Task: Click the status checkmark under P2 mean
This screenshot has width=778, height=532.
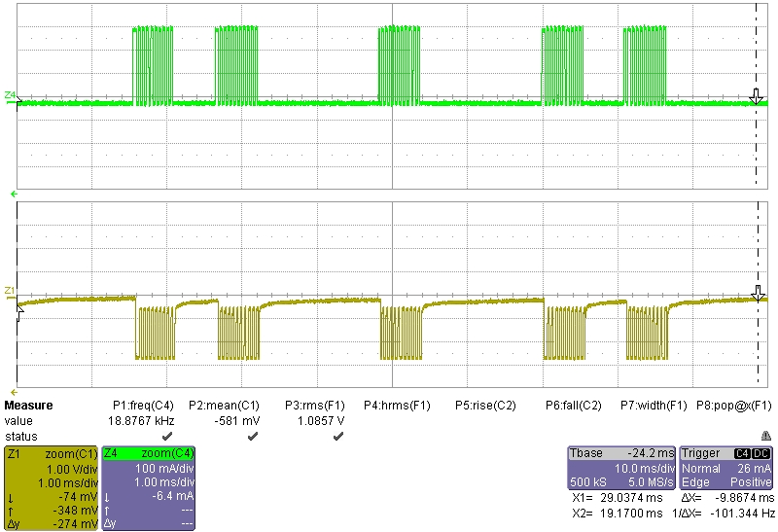Action: (253, 437)
